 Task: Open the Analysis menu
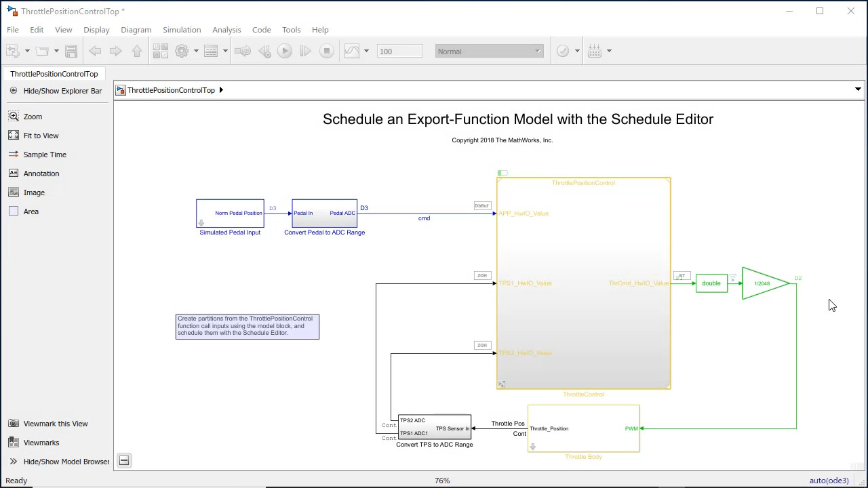tap(226, 30)
